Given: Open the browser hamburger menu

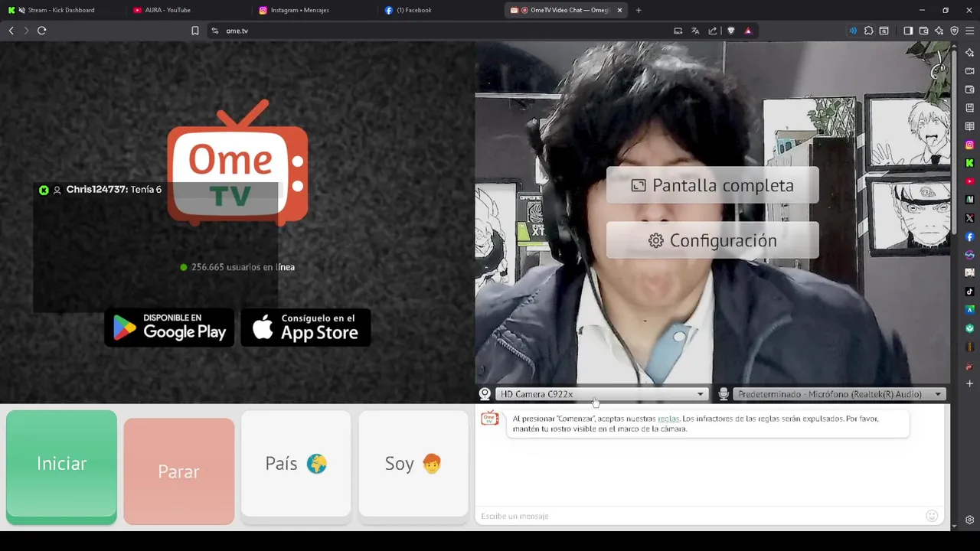Looking at the screenshot, I should (x=969, y=31).
